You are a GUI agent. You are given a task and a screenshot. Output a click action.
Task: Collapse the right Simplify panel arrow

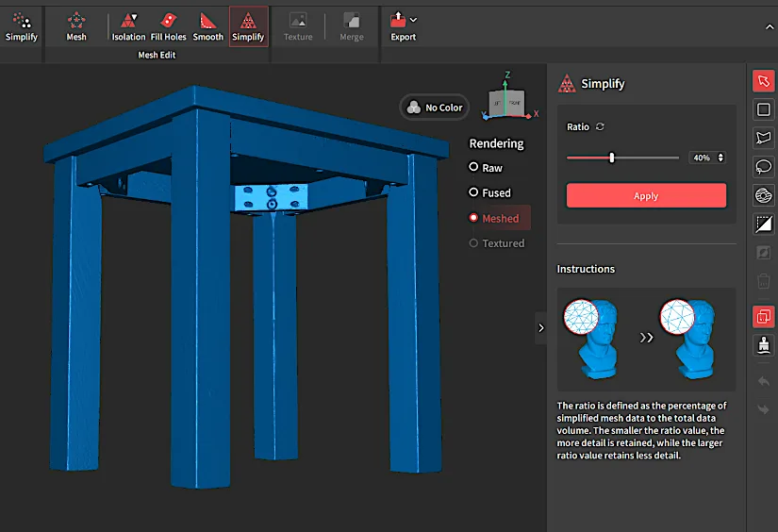[x=541, y=328]
